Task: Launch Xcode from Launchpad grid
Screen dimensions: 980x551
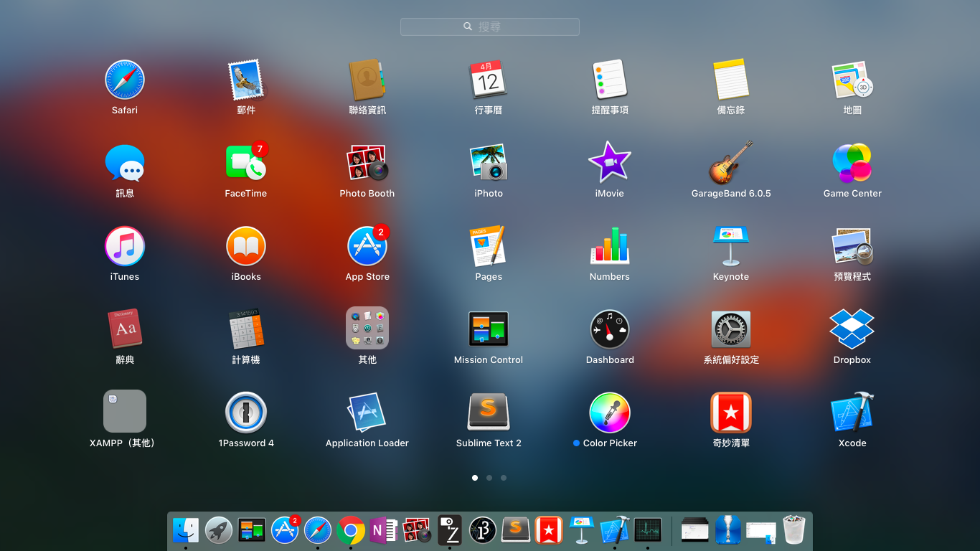Action: [x=852, y=413]
